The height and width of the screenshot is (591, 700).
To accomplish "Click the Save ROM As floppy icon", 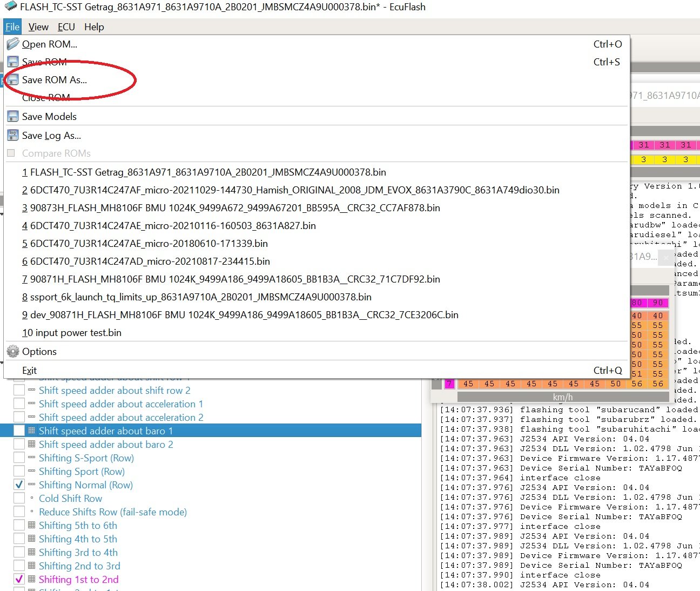I will point(12,79).
